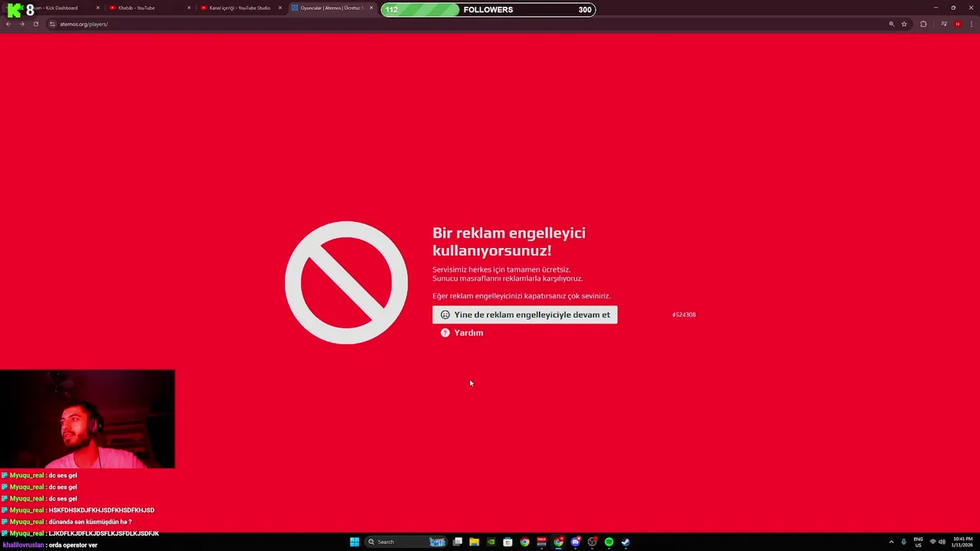Open Task View in the taskbar
Viewport: 980px width, 551px height.
coord(457,542)
